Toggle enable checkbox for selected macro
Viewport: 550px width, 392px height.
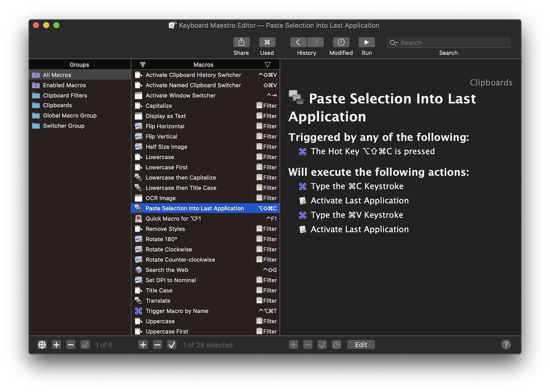click(172, 345)
